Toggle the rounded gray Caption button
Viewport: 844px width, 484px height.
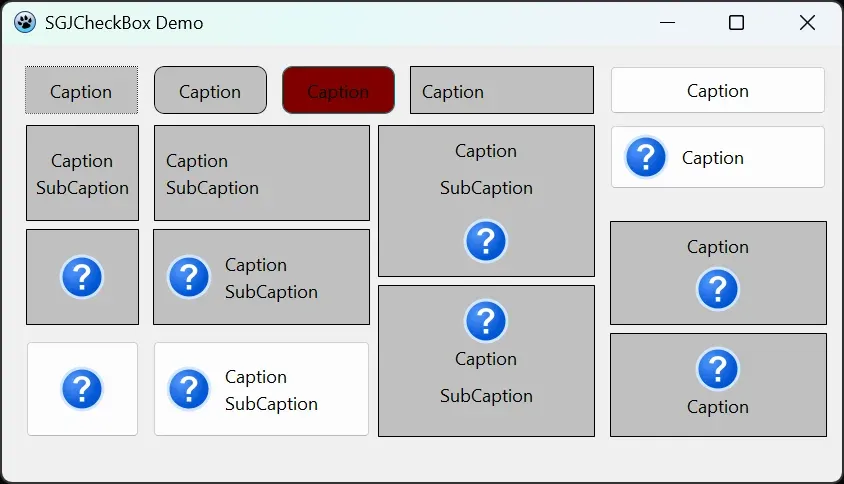[x=210, y=91]
